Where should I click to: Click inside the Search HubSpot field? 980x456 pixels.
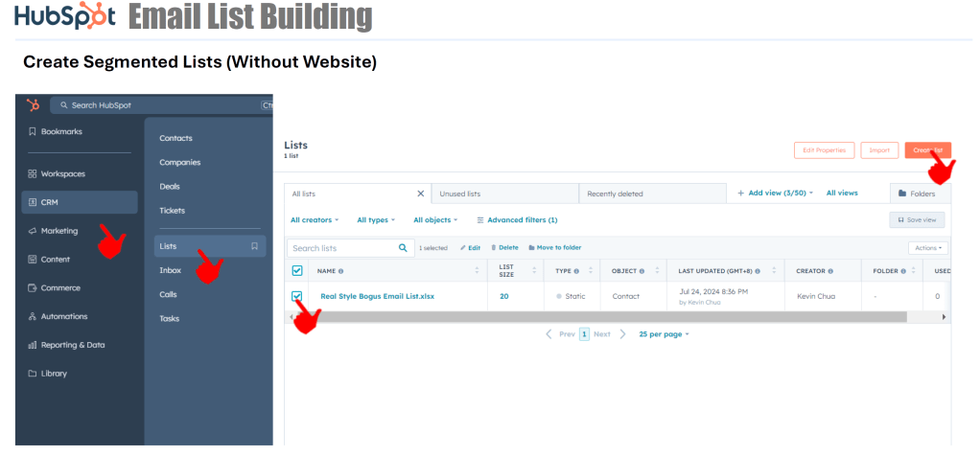tap(161, 105)
